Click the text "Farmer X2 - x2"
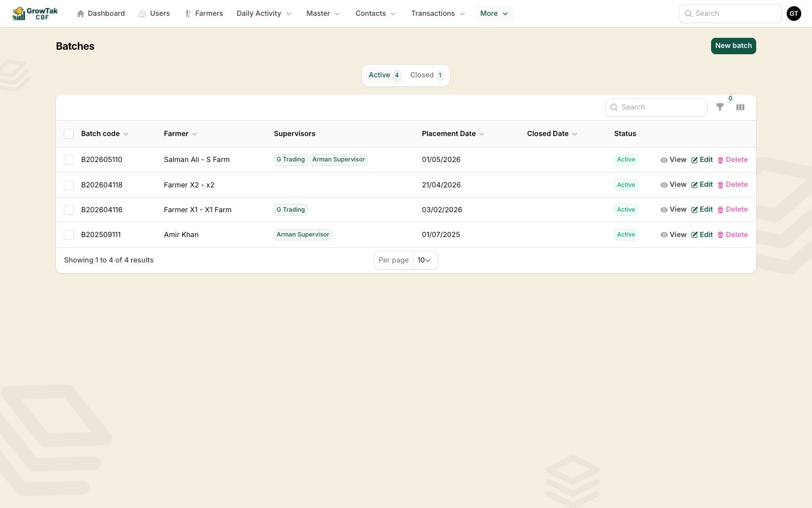The image size is (812, 508). point(189,185)
